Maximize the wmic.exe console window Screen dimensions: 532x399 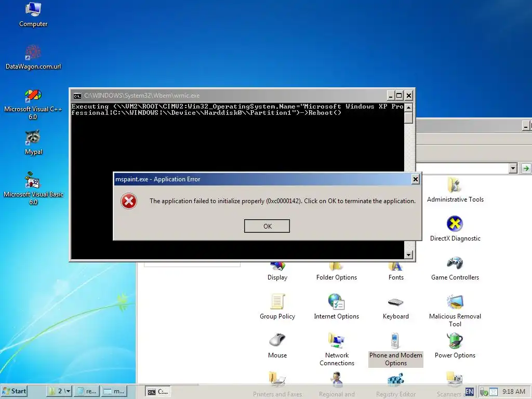pos(400,96)
